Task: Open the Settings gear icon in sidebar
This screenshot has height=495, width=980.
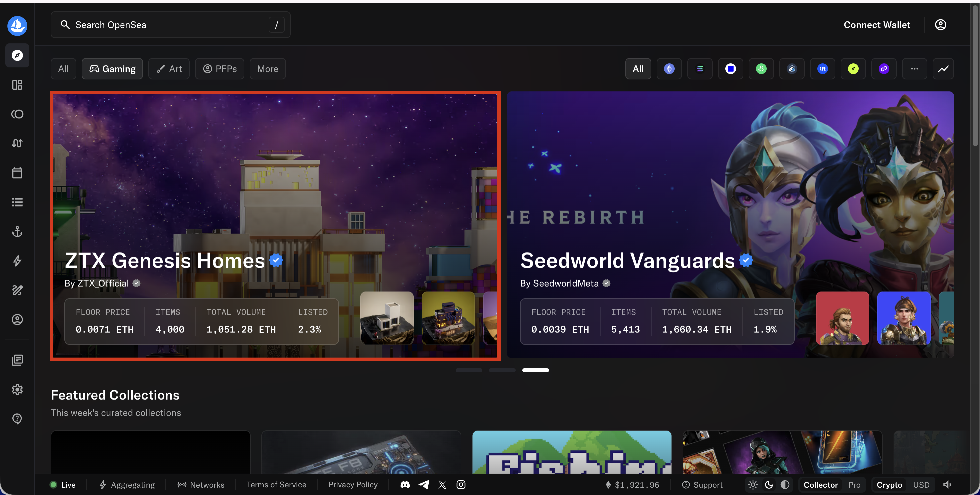Action: (x=17, y=389)
